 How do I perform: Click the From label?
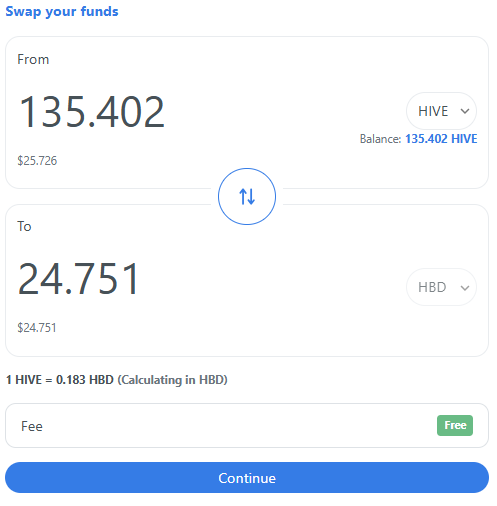33,59
